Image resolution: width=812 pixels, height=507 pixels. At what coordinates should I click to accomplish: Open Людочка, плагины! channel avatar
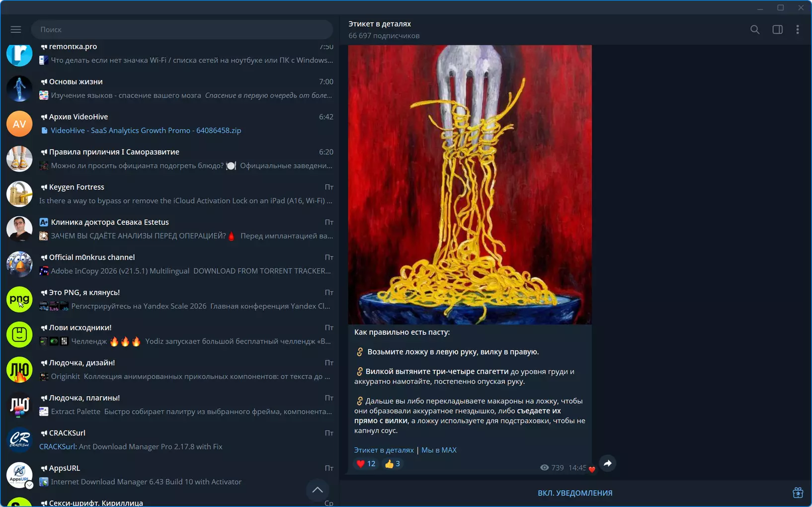tap(19, 405)
